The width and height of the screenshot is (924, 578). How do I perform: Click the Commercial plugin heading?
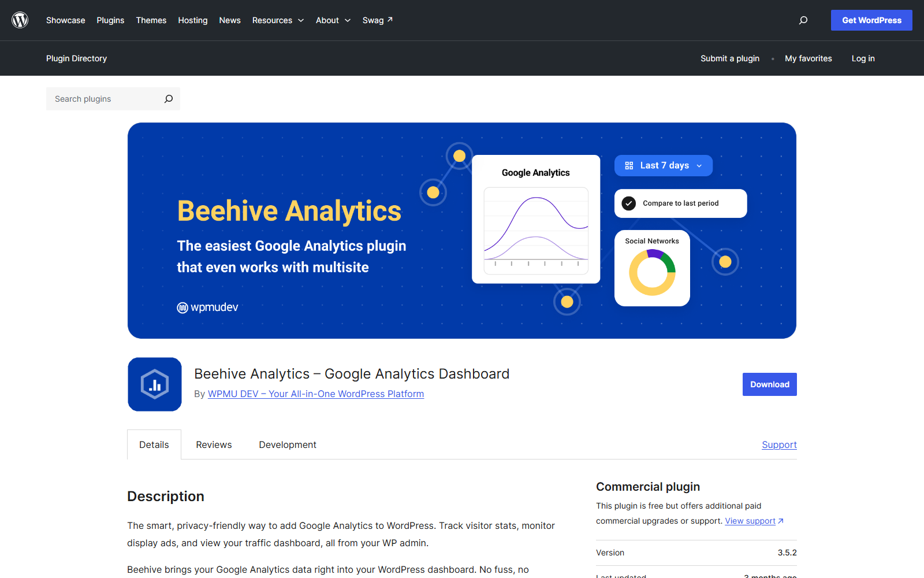tap(648, 487)
